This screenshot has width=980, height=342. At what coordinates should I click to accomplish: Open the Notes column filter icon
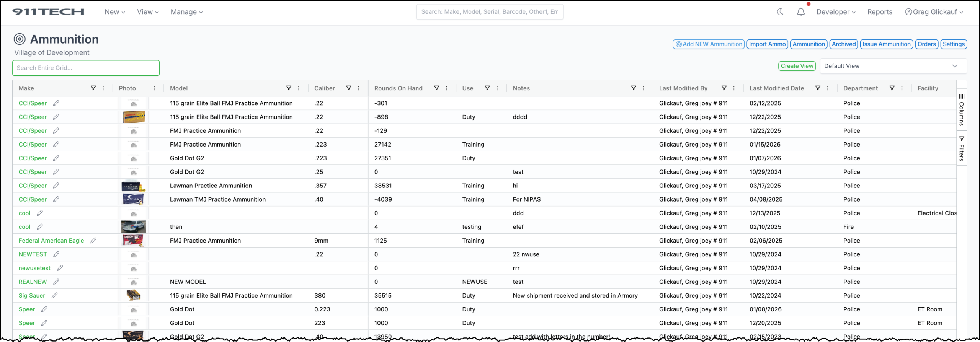tap(634, 88)
